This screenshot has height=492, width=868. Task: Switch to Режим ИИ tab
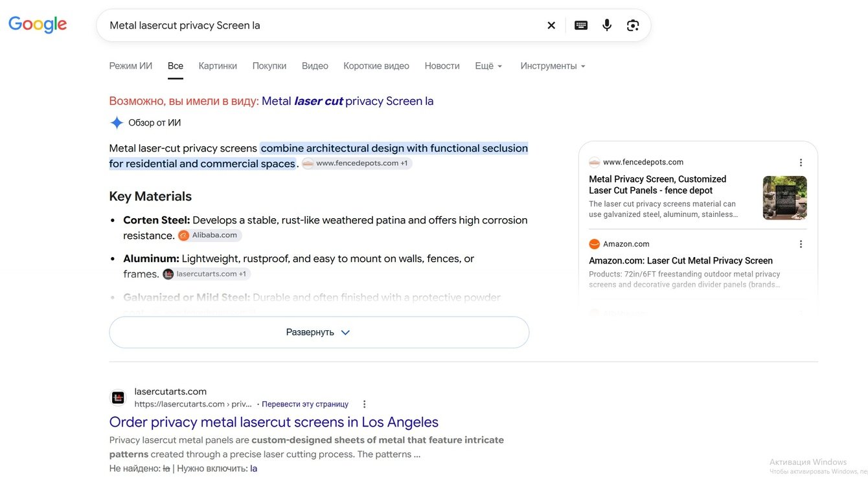(131, 66)
